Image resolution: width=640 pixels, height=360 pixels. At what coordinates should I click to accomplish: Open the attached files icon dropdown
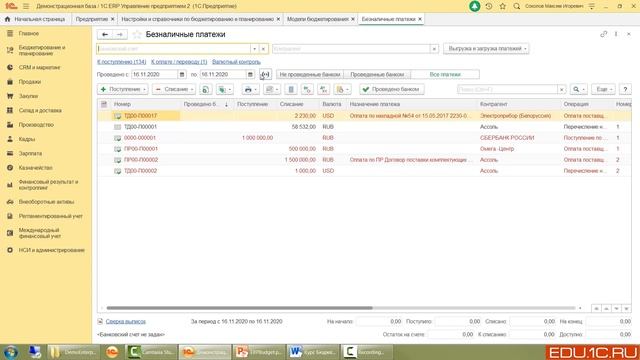342,89
